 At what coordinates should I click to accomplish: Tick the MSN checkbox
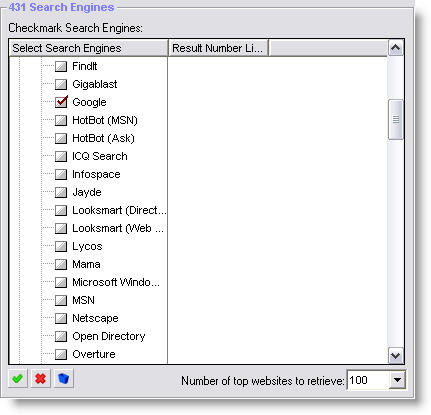[x=61, y=300]
